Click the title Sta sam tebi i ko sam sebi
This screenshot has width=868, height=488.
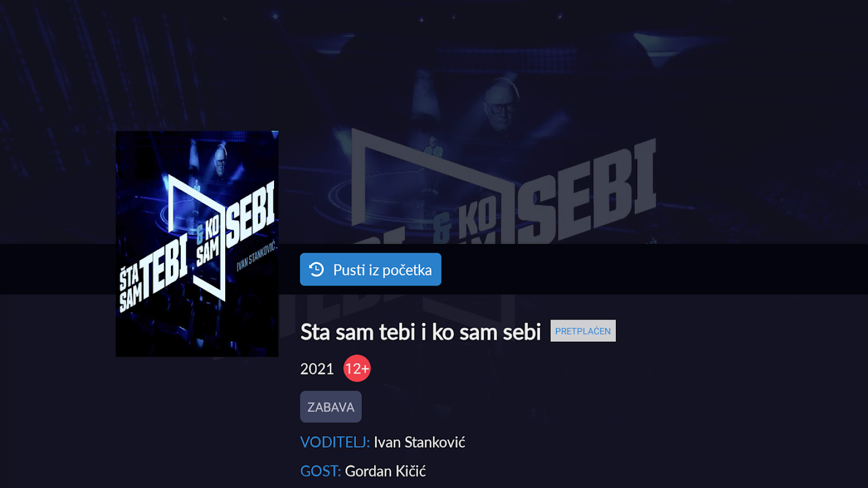(x=421, y=332)
